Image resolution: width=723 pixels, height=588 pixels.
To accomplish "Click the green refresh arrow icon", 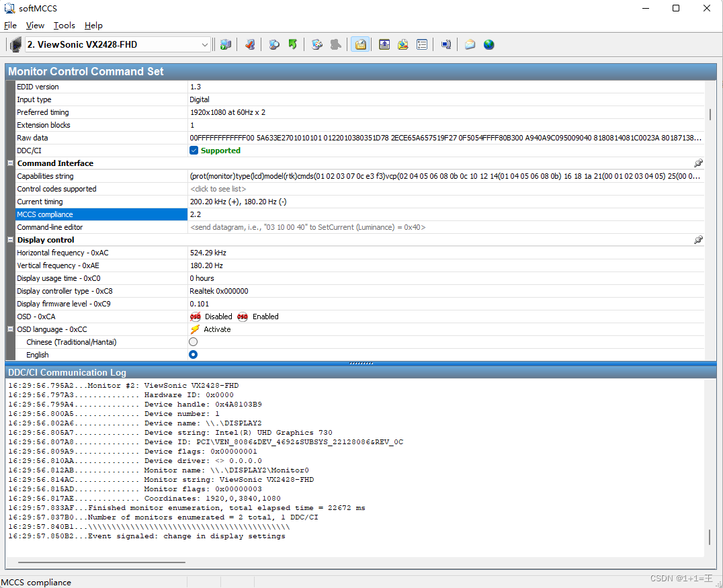I will (x=293, y=45).
